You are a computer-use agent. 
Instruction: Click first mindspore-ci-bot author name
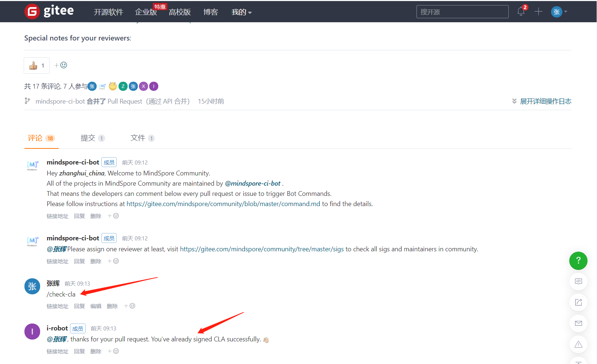73,162
